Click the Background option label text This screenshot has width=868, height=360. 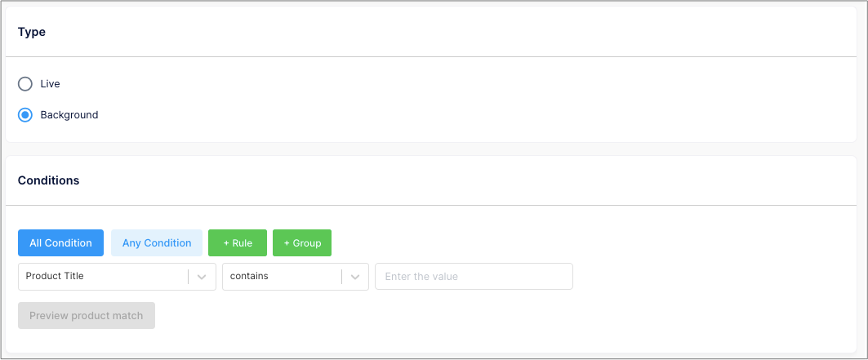point(69,115)
